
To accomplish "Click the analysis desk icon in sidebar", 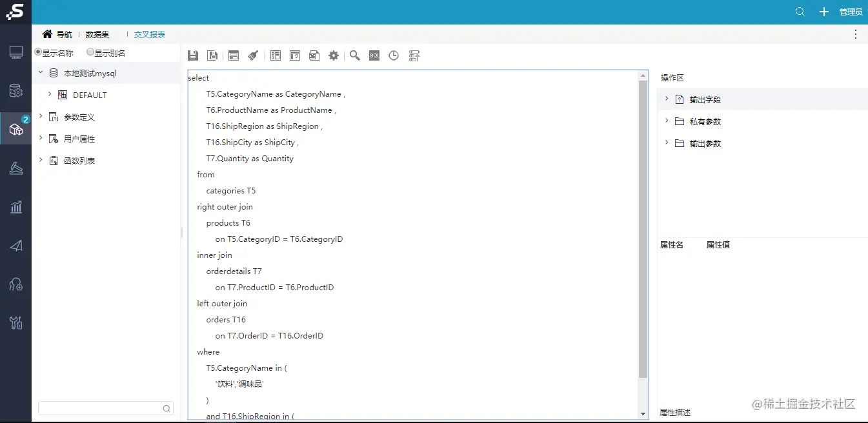I will click(x=16, y=168).
